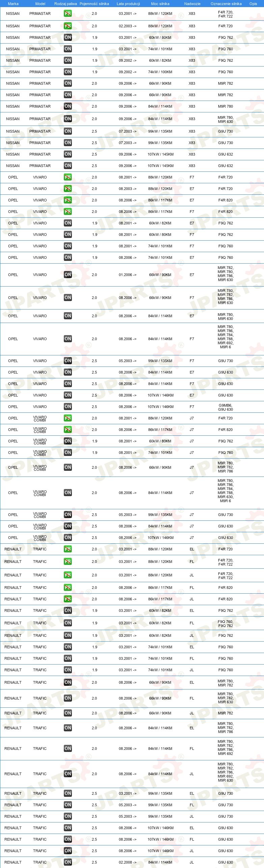Click PB fuel icon in Nissan Primastar 03.2001 88kW row
Viewport: 264px width, 868px height.
click(x=68, y=13)
